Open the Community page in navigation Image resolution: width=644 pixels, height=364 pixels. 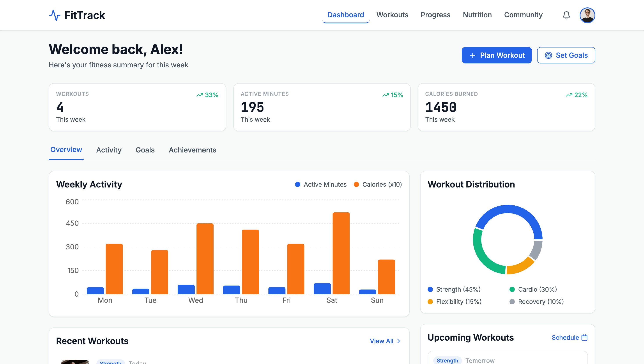coord(523,15)
